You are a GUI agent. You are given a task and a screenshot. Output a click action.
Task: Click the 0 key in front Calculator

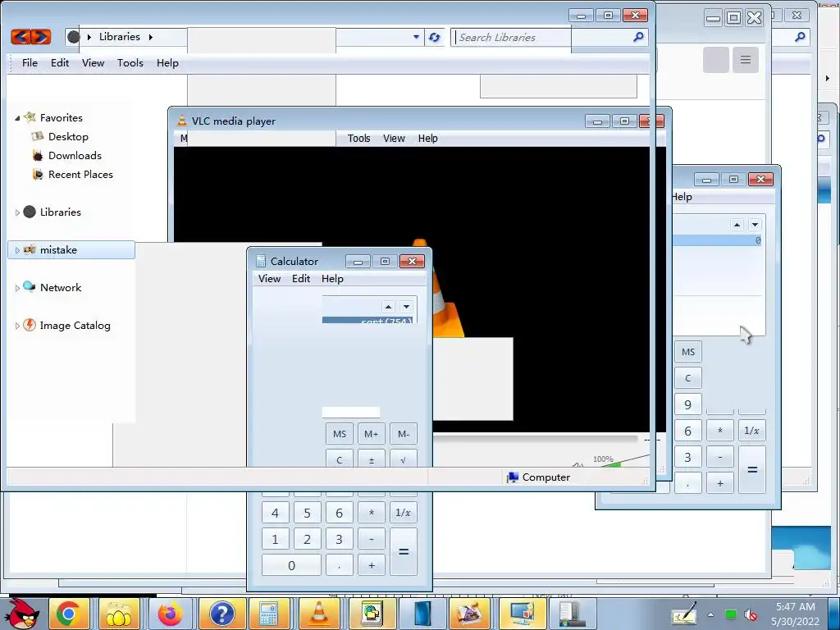[x=291, y=565]
